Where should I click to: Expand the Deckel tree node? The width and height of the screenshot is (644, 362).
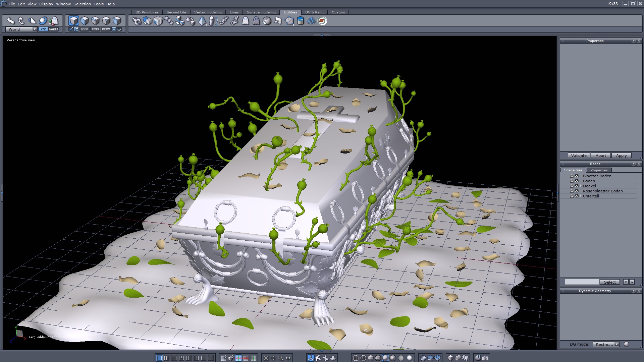581,186
